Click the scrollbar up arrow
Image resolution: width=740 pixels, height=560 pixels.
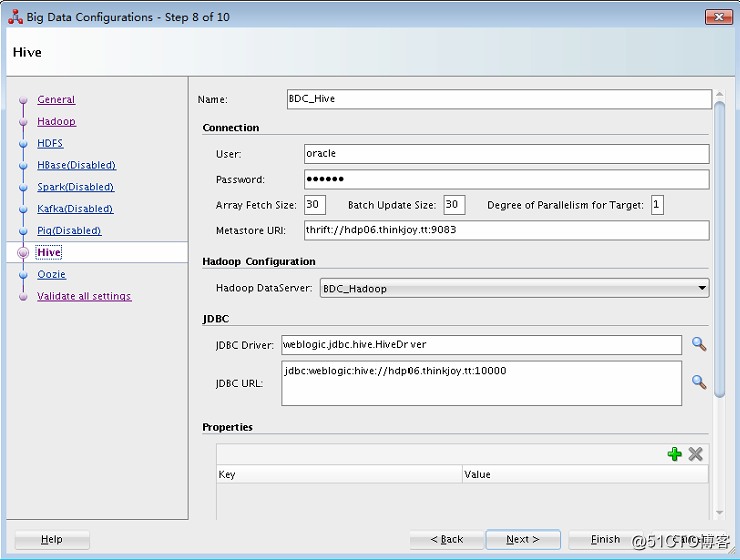pyautogui.click(x=719, y=95)
